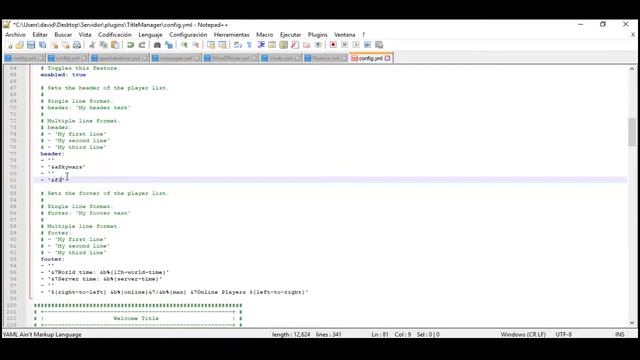Open the Lenguaje menu
640x360 pixels.
coord(150,35)
